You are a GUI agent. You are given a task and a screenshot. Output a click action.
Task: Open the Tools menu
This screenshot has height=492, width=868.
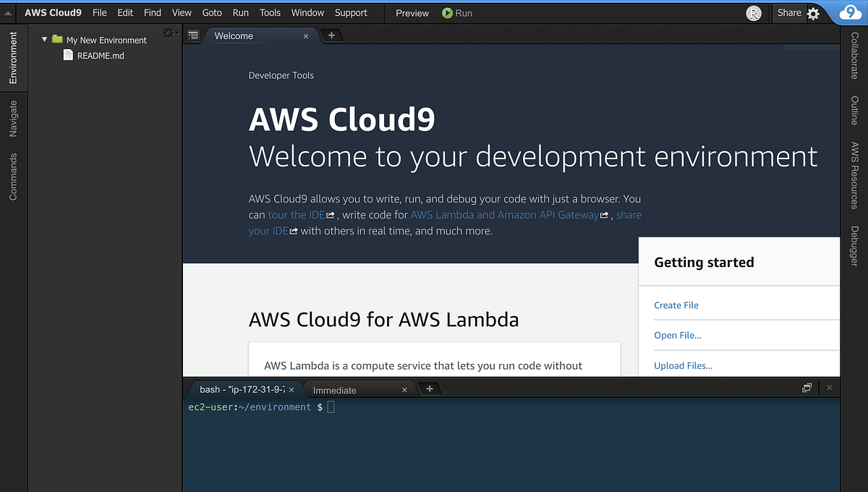click(270, 12)
